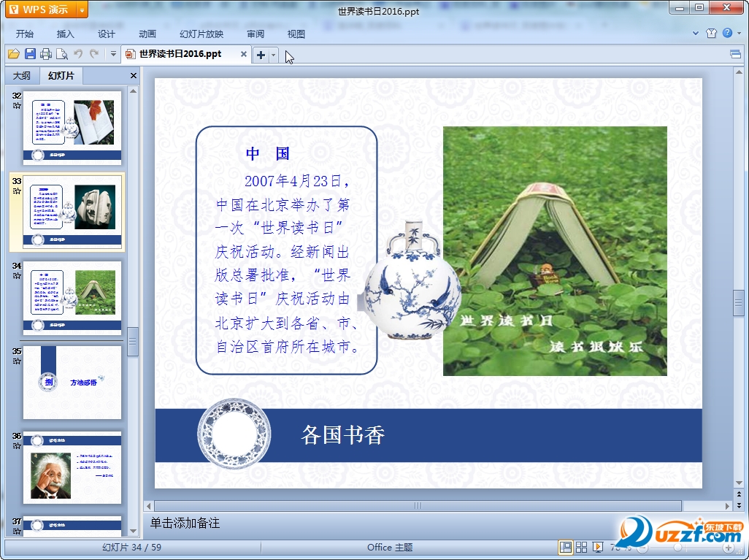
Task: Start slideshow from status bar play icon
Action: coord(597,547)
